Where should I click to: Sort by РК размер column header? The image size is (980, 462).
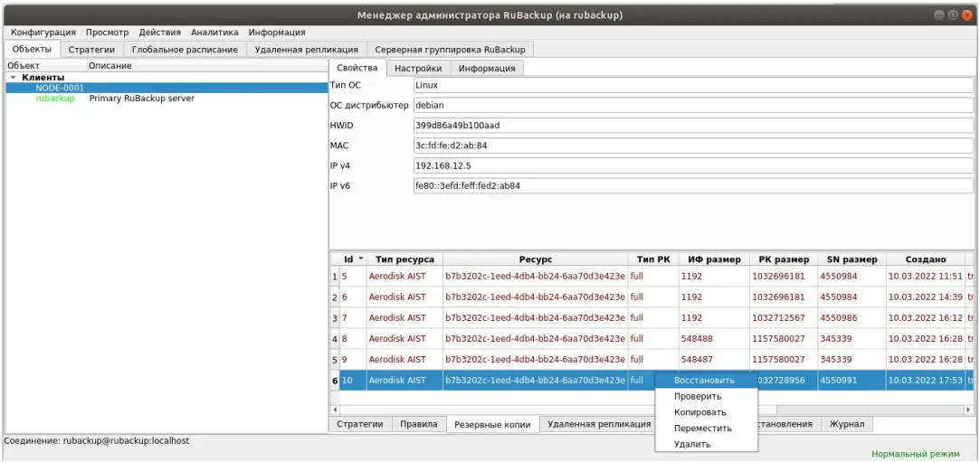(784, 259)
